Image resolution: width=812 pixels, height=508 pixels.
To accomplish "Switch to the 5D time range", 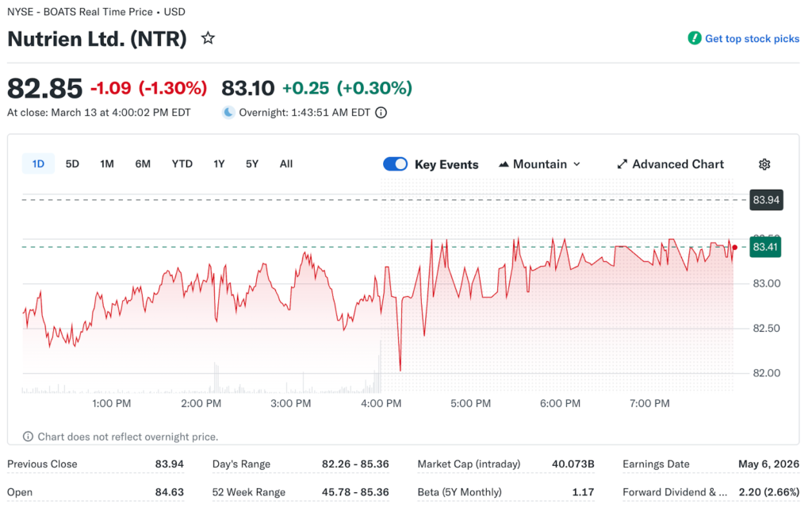I will tap(72, 164).
